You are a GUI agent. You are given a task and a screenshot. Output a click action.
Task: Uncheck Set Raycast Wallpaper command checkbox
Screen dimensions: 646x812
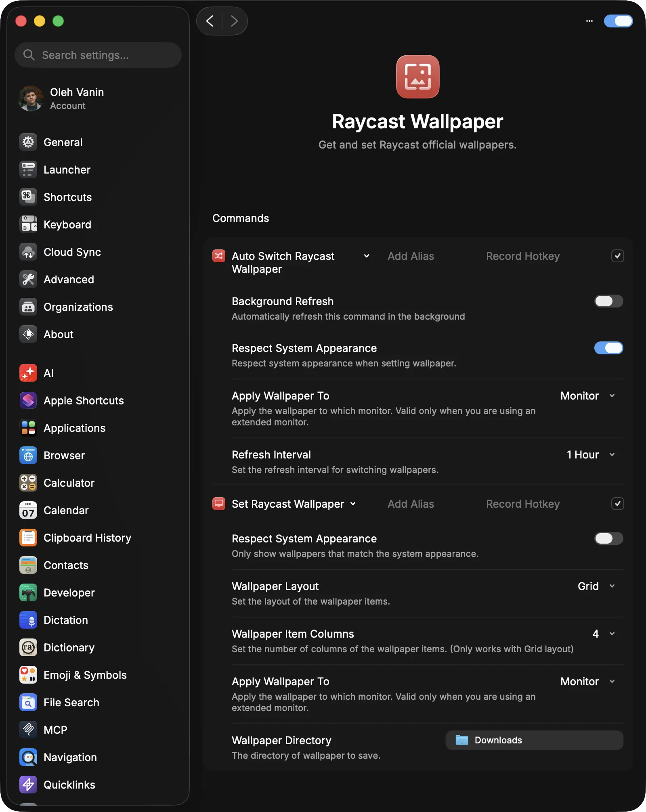tap(617, 504)
